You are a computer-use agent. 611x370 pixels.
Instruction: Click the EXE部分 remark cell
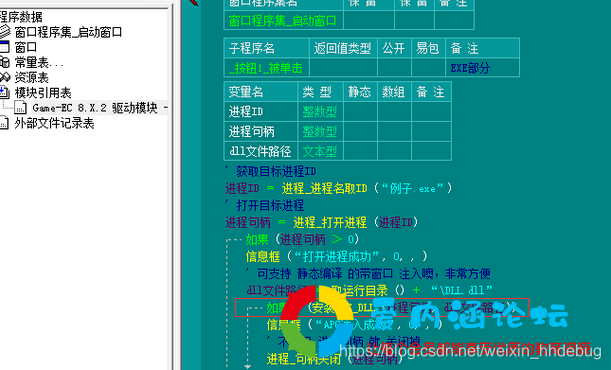click(482, 68)
